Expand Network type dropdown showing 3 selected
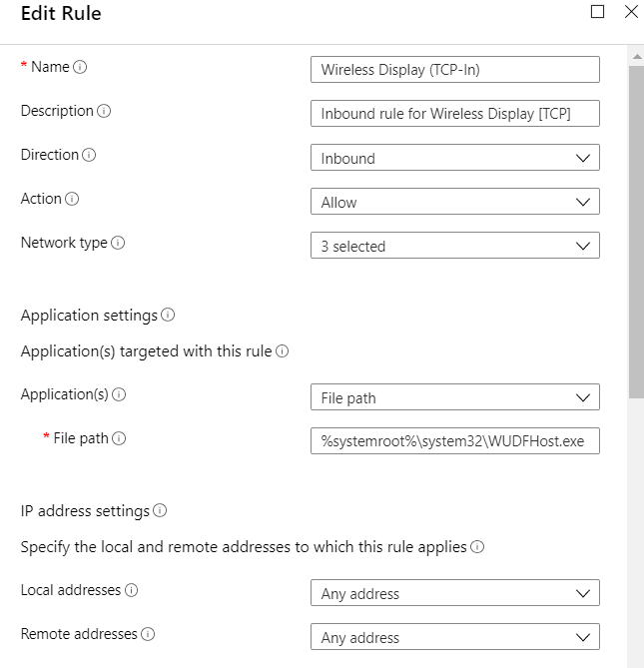This screenshot has width=644, height=668. (455, 246)
